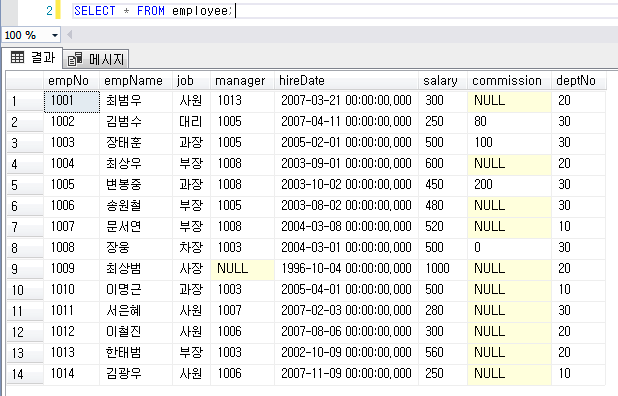Screen dimensions: 618x396
Task: Click the top-left select-all grid corner
Action: coord(25,81)
